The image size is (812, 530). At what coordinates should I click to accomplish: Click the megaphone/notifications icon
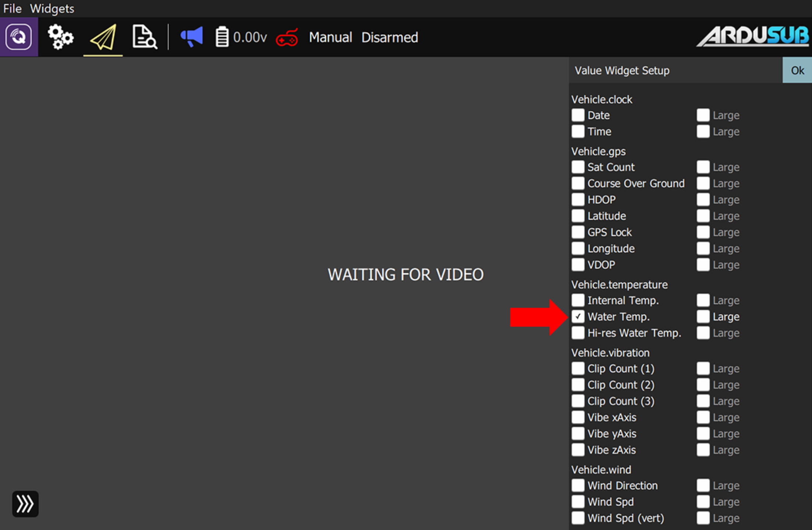click(190, 37)
